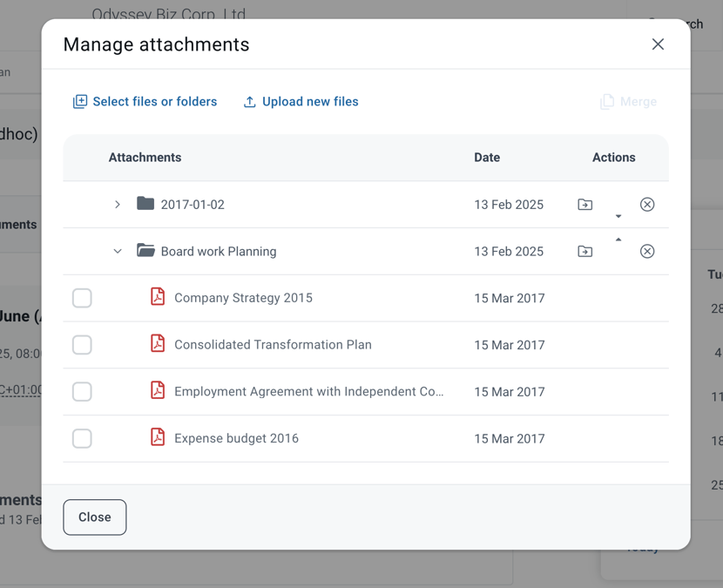The width and height of the screenshot is (723, 588).
Task: Click the PDF icon of Company Strategy 2015
Action: pos(158,296)
